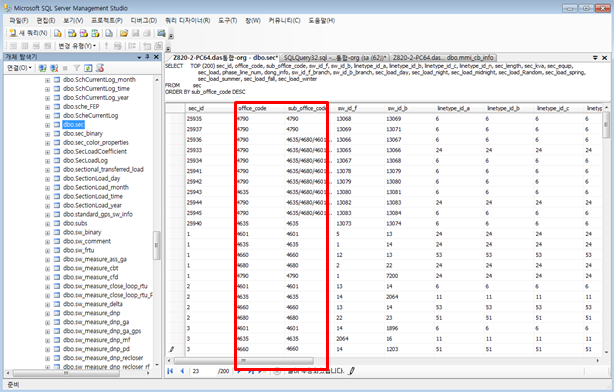Screen dimensions: 614x392
Task: Select dbo.SecLoadLog in the tree
Action: pyautogui.click(x=85, y=161)
